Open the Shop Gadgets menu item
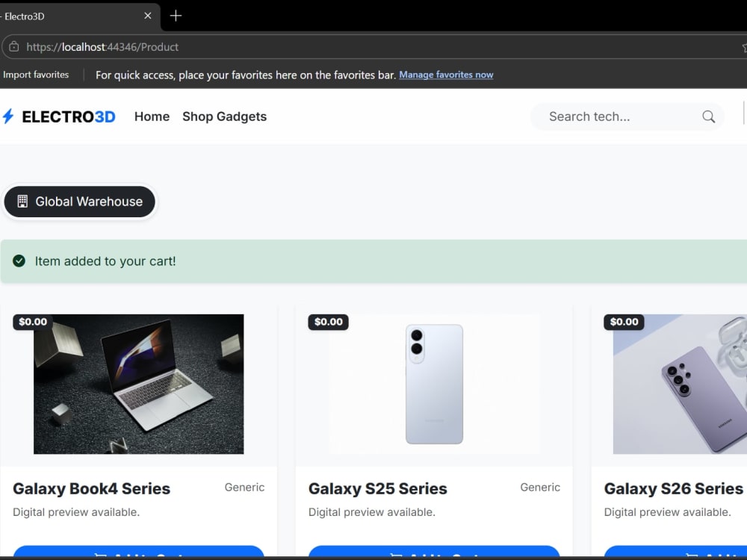 pos(224,116)
